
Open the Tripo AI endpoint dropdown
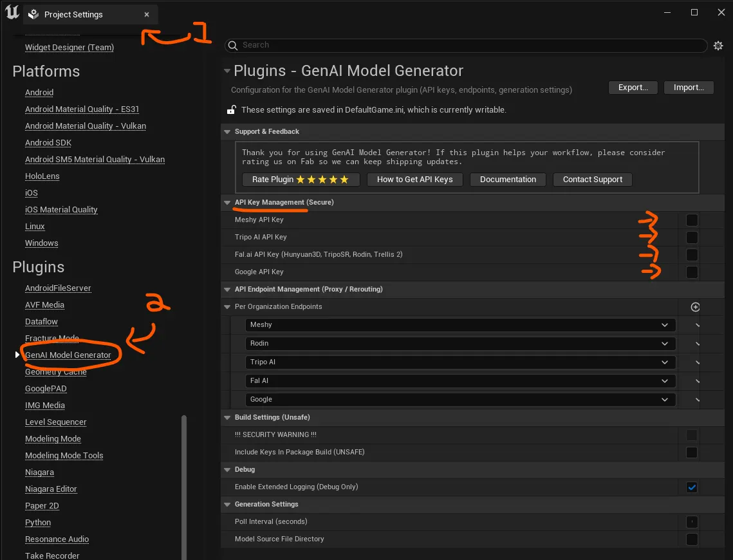pos(460,362)
